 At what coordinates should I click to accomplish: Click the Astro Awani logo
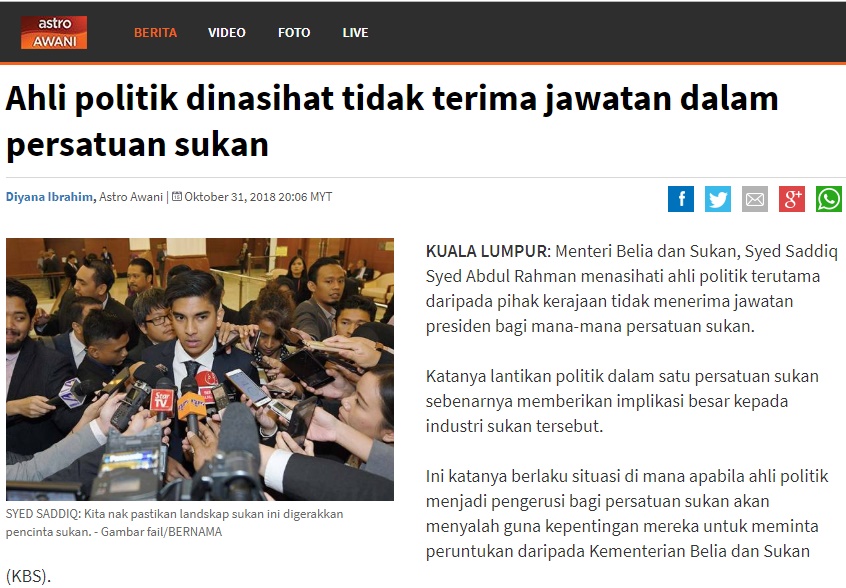click(54, 32)
